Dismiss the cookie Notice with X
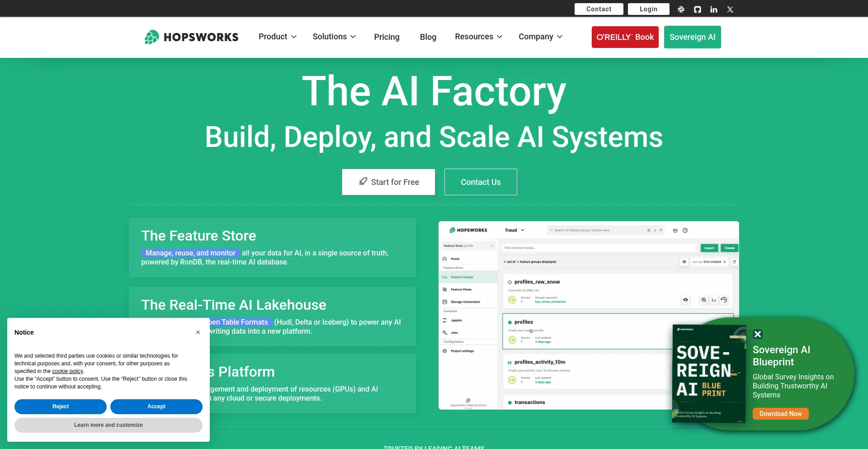The image size is (868, 449). [x=198, y=332]
